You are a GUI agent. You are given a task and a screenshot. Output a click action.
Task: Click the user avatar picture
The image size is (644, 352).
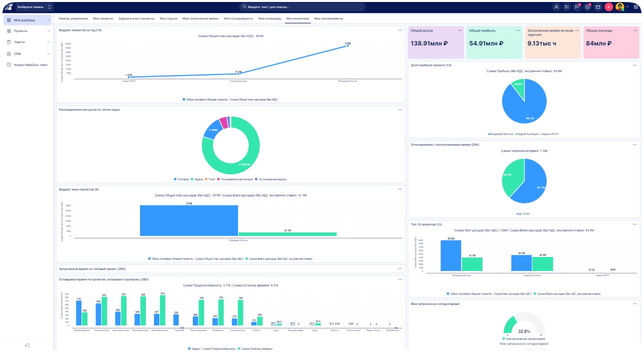coord(620,7)
